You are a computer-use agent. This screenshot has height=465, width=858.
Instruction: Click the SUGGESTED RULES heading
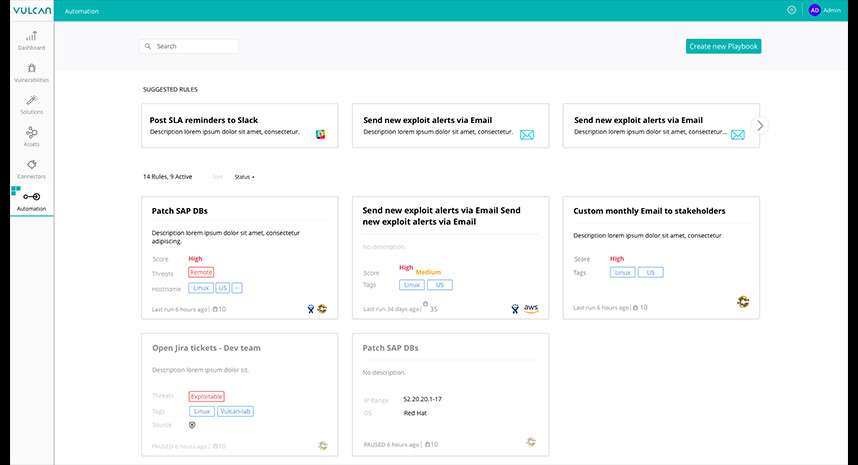tap(170, 89)
